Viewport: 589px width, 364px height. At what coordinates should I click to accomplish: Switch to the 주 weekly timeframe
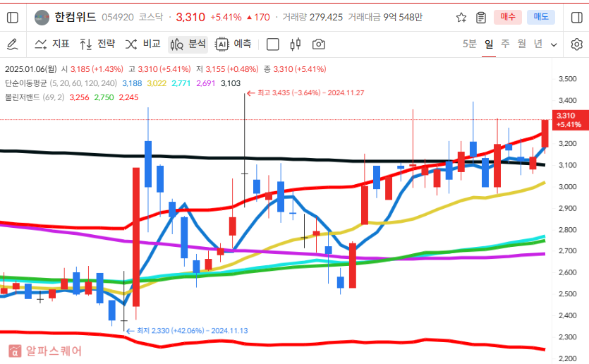coord(505,44)
